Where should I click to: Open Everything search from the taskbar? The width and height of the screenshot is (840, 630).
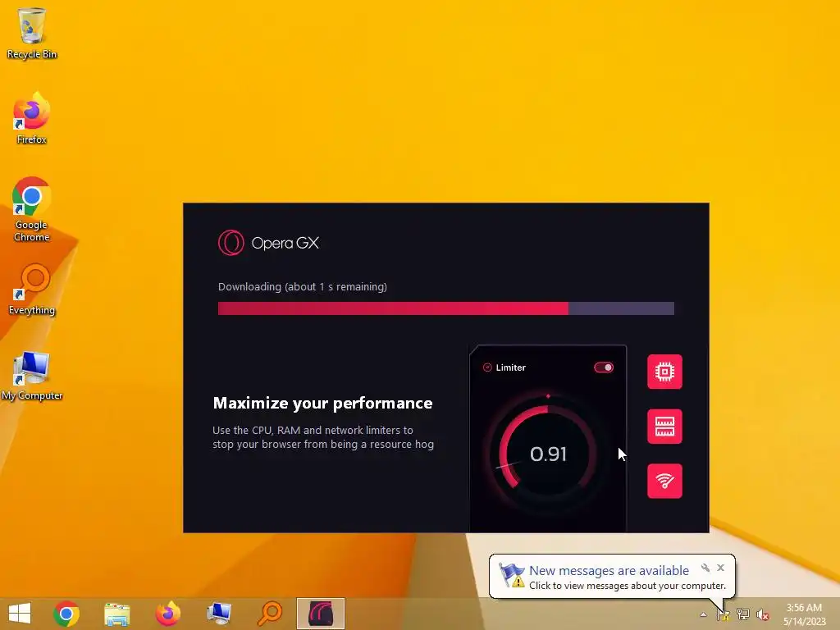(269, 614)
